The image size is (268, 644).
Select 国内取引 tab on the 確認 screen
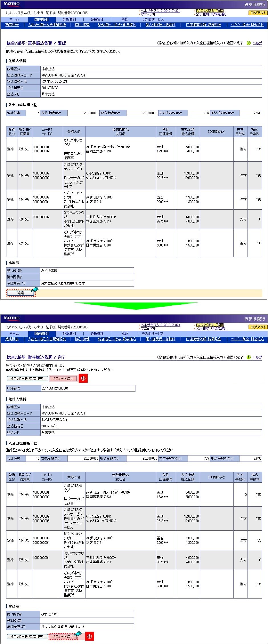(42, 19)
